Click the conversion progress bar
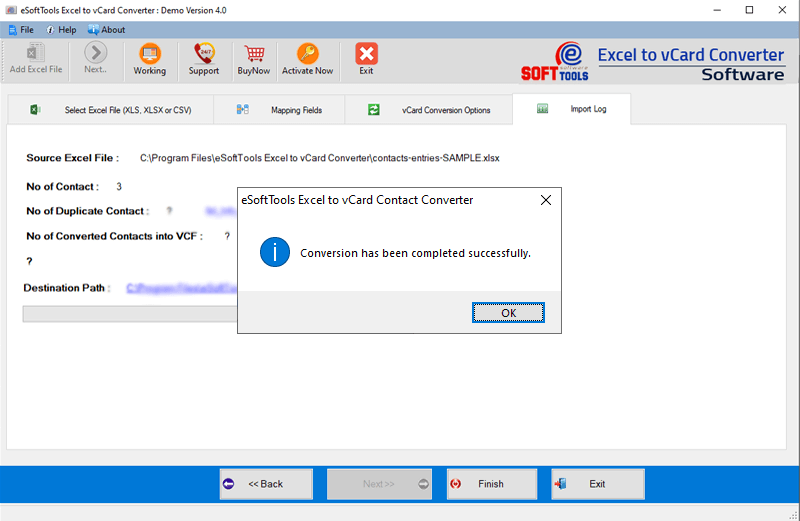This screenshot has width=800, height=521. click(130, 314)
